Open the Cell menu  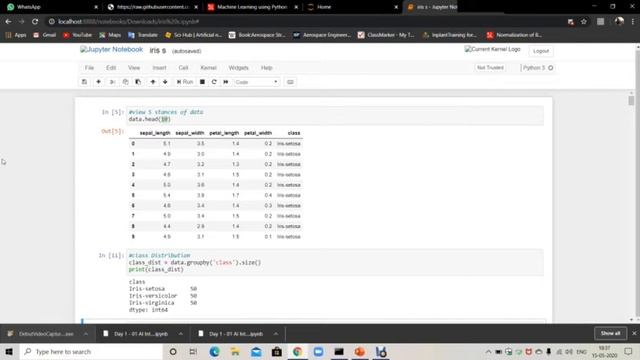[183, 68]
